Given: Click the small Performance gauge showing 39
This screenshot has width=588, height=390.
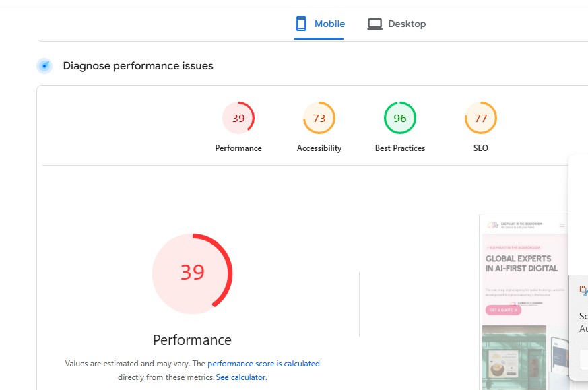Looking at the screenshot, I should coord(238,118).
